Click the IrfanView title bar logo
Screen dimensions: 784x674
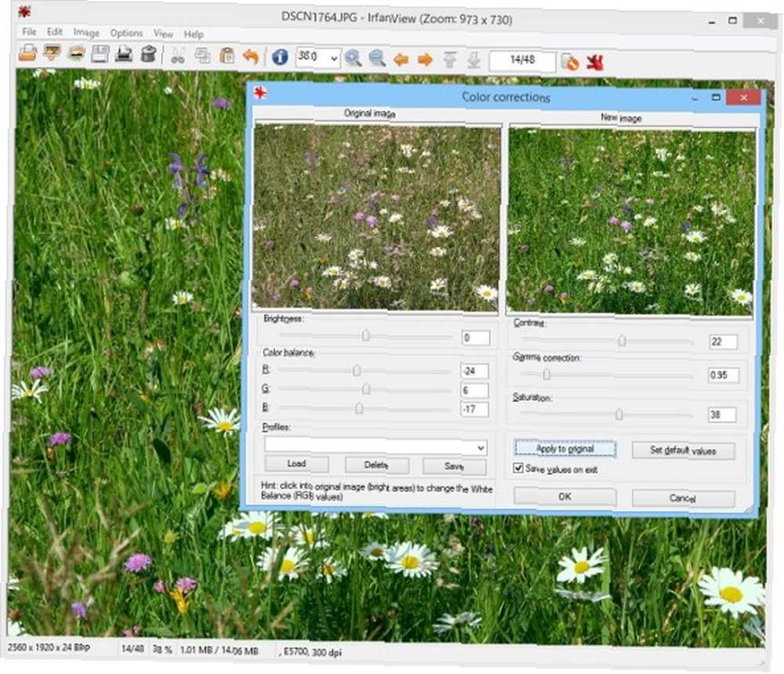(24, 12)
